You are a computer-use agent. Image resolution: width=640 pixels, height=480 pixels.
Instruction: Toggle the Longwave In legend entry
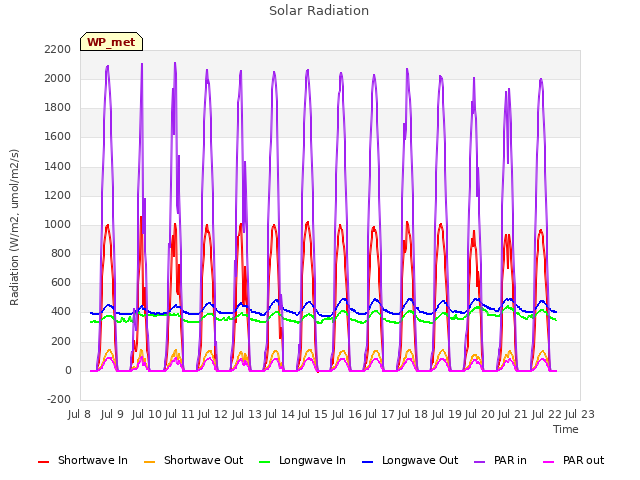coord(302,460)
